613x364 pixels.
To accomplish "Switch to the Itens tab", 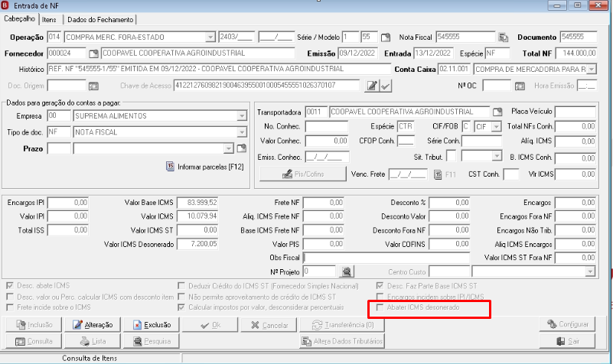I will click(49, 20).
